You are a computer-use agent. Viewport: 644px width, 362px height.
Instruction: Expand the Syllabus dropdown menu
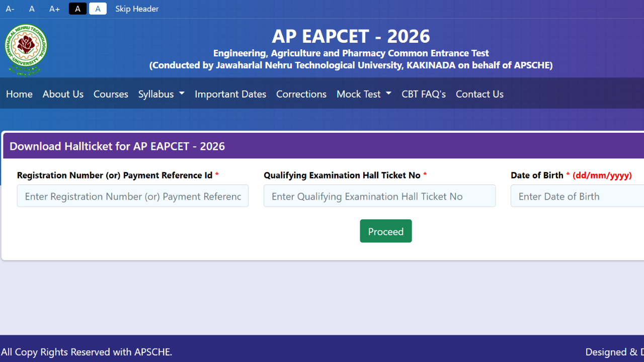tap(161, 94)
